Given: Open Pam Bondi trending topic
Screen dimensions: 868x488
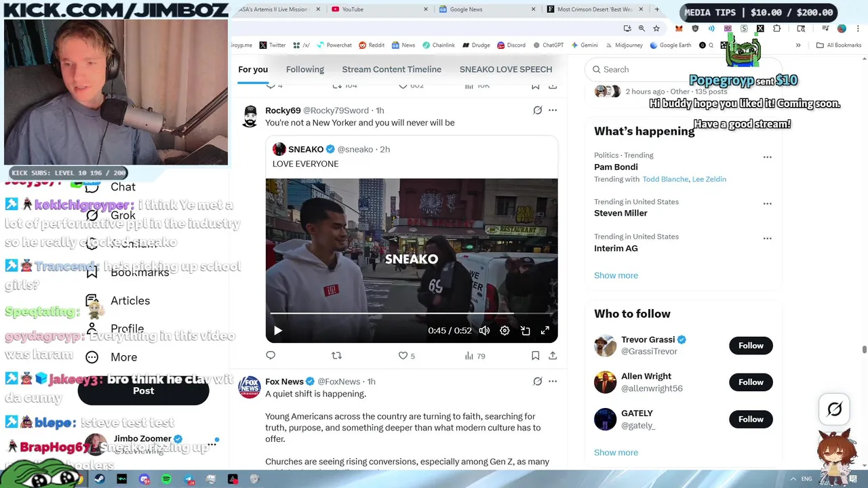Looking at the screenshot, I should click(616, 167).
